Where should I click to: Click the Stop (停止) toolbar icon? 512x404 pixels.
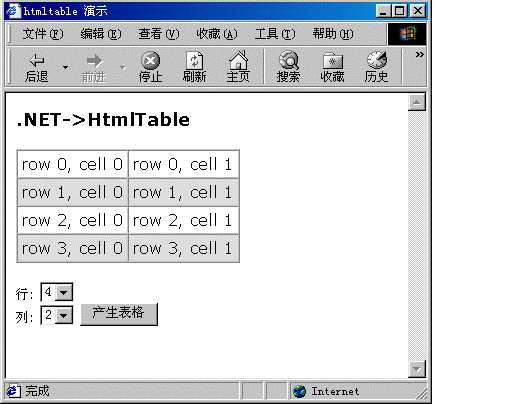[150, 61]
